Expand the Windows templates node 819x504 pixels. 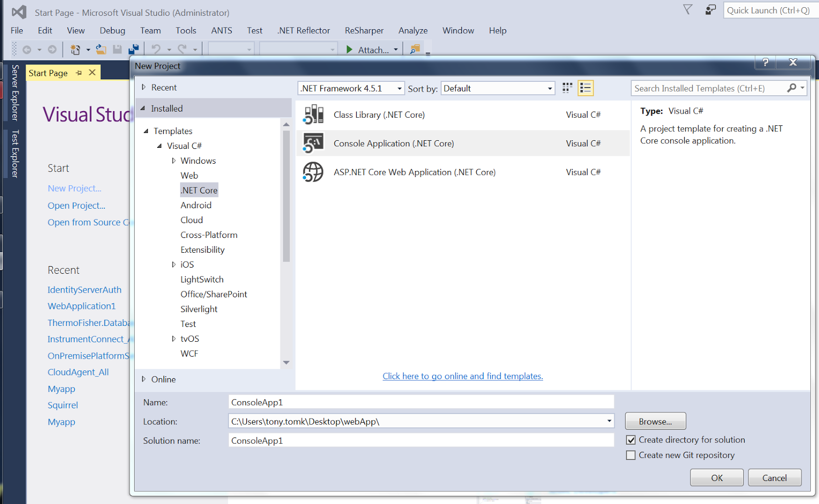pos(174,160)
